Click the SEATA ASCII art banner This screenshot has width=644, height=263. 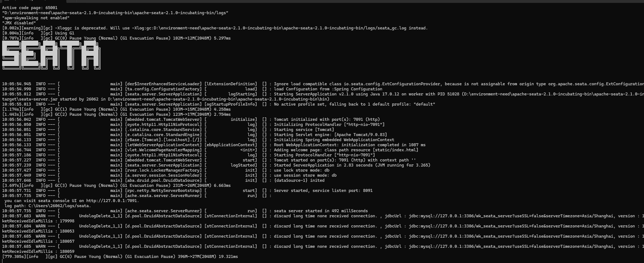51,55
